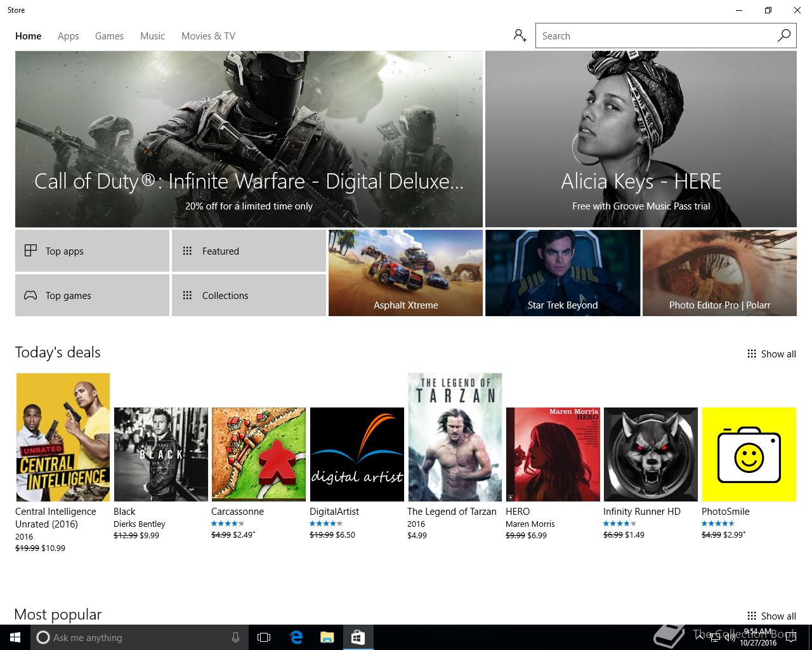Open File Explorer from taskbar
The height and width of the screenshot is (650, 812).
[x=327, y=637]
